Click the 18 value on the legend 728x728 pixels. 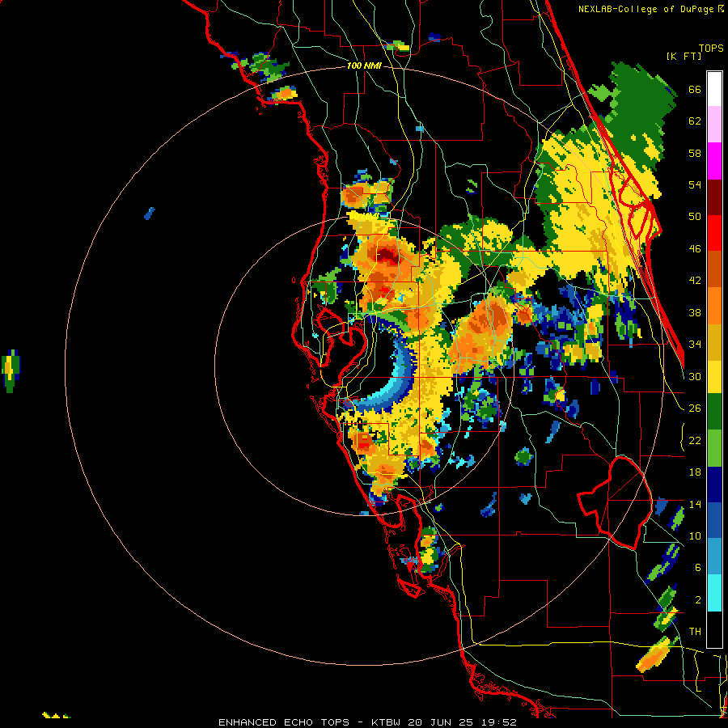695,472
